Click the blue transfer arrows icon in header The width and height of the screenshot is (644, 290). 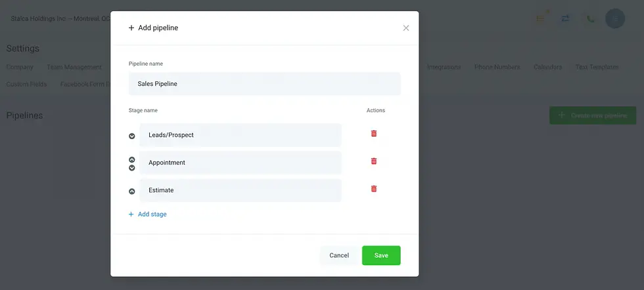566,18
